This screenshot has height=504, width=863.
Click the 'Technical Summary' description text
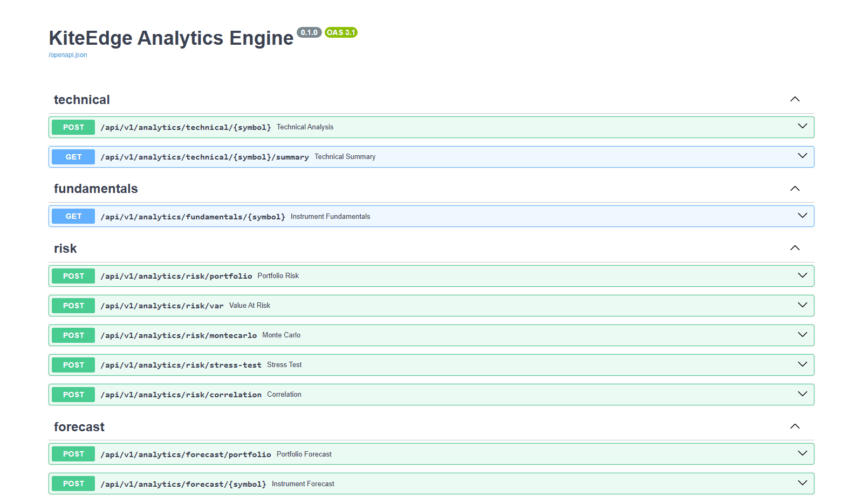tap(345, 157)
